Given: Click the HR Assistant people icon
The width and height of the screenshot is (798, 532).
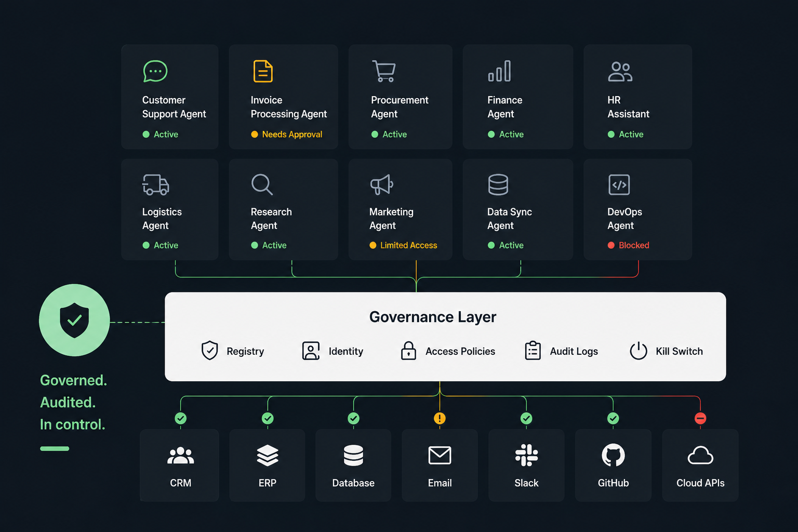Looking at the screenshot, I should pos(620,72).
